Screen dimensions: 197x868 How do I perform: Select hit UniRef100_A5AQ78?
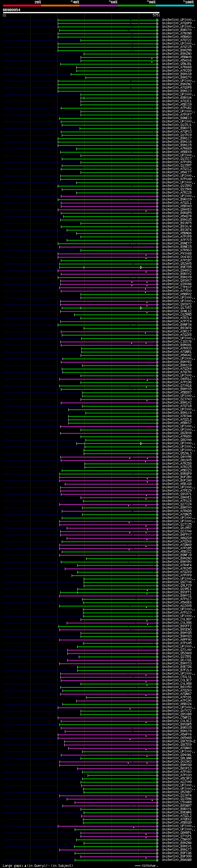[177, 216]
